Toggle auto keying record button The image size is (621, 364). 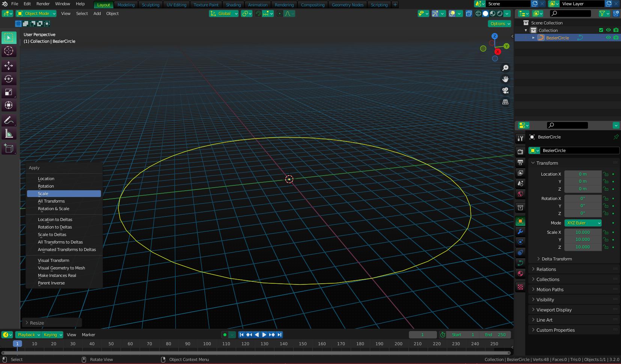(225, 335)
